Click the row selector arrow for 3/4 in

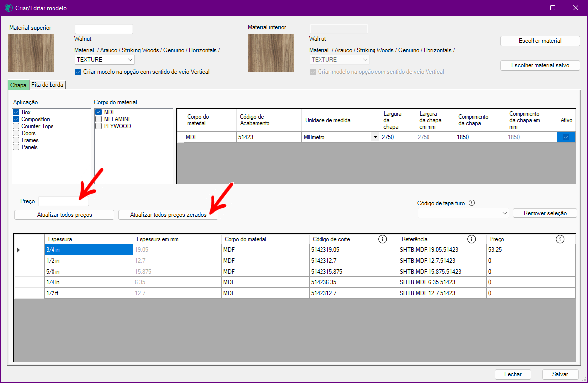pyautogui.click(x=19, y=250)
